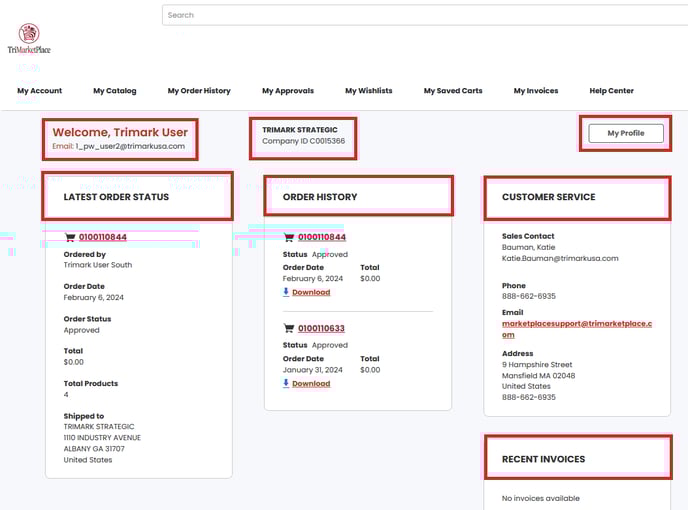Click the My Profile button
The width and height of the screenshot is (688, 510).
(x=626, y=133)
